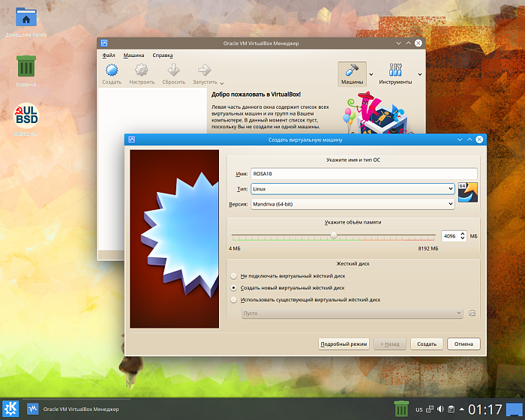Viewport: 525px width, 420px height.
Task: Click the Имя field containing ROSA10
Action: pos(364,174)
